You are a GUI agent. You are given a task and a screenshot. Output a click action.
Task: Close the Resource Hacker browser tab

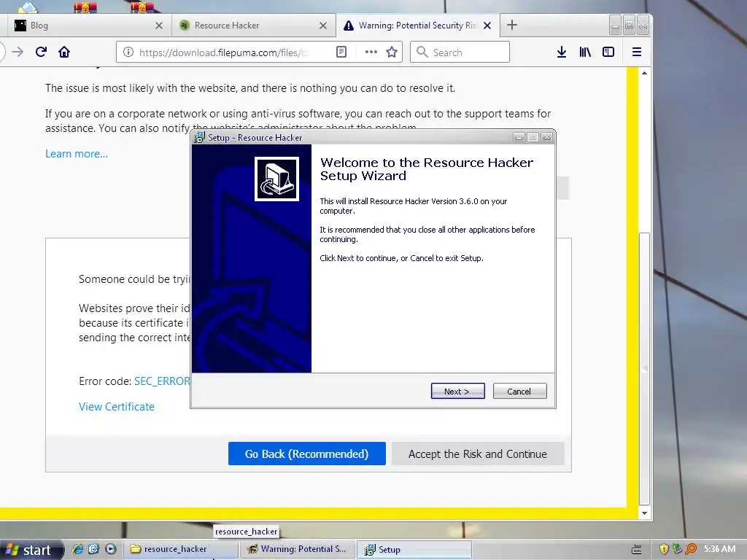point(323,26)
